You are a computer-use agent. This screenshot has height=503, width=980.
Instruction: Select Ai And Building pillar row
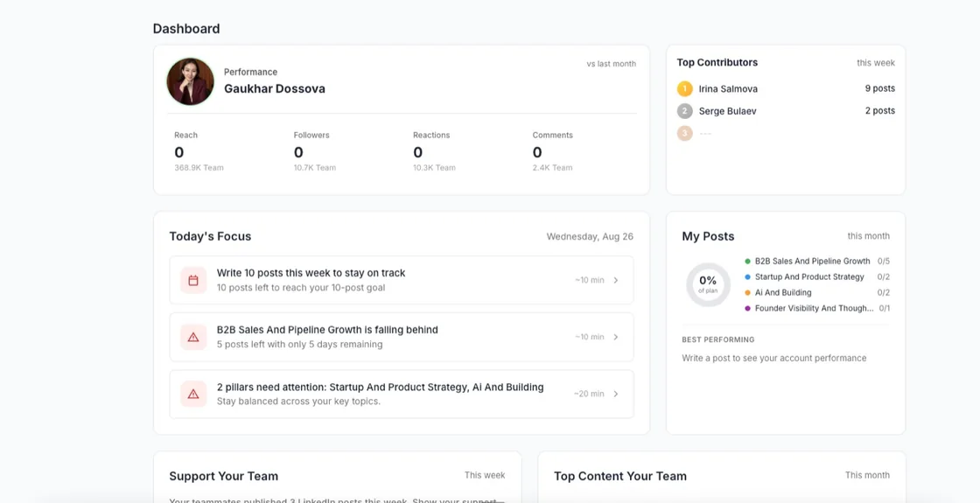pyautogui.click(x=817, y=292)
